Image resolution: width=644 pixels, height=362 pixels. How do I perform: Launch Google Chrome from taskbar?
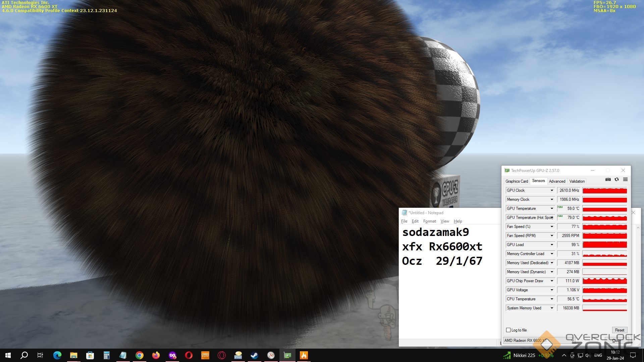[x=140, y=355]
